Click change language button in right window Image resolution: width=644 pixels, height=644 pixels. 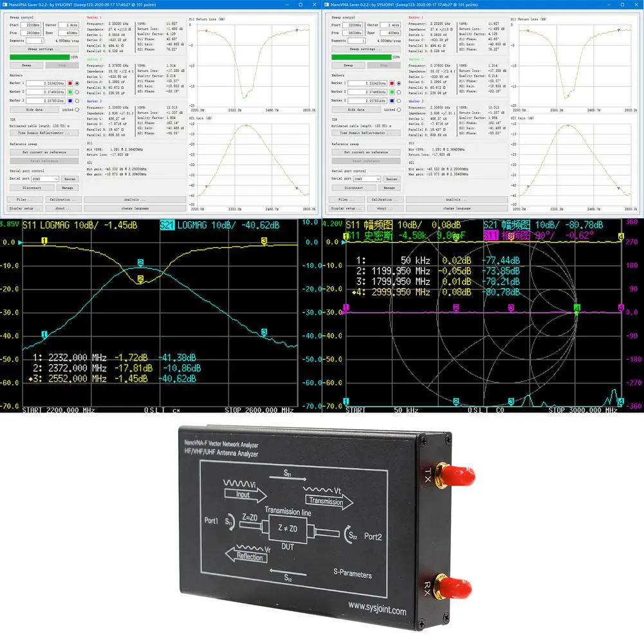pyautogui.click(x=456, y=208)
